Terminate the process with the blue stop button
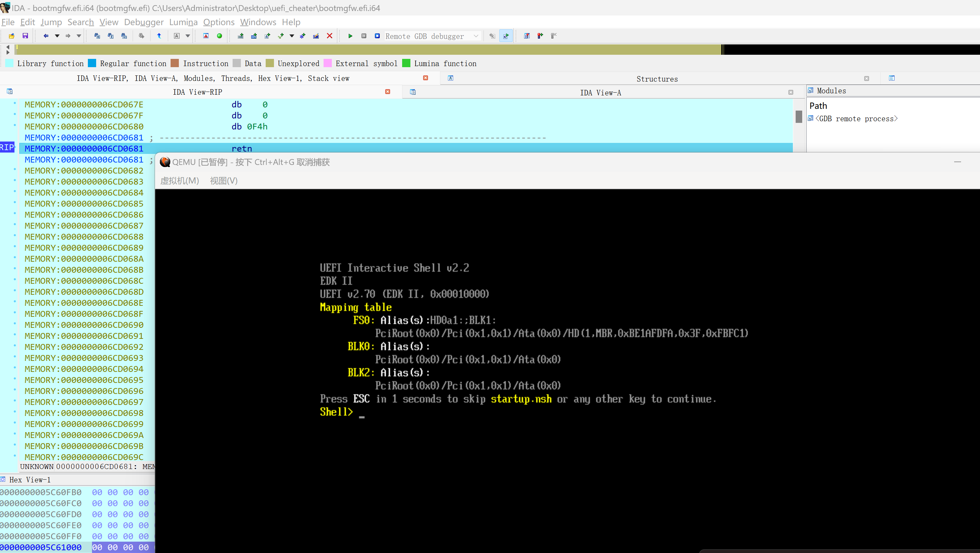 [x=377, y=36]
